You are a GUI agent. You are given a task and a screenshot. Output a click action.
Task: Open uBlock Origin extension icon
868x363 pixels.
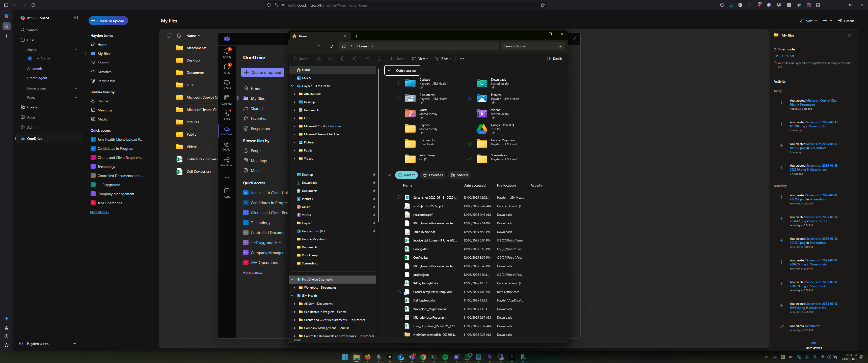coord(759,5)
